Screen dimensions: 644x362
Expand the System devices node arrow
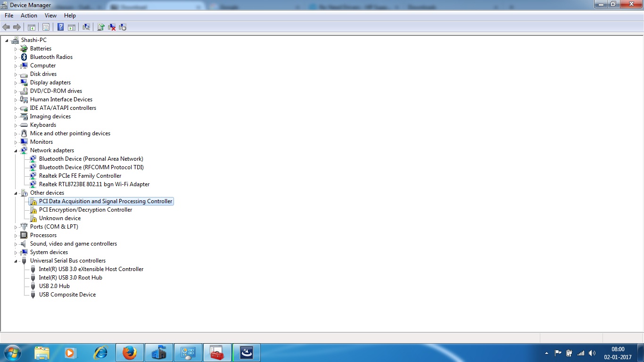coord(16,253)
